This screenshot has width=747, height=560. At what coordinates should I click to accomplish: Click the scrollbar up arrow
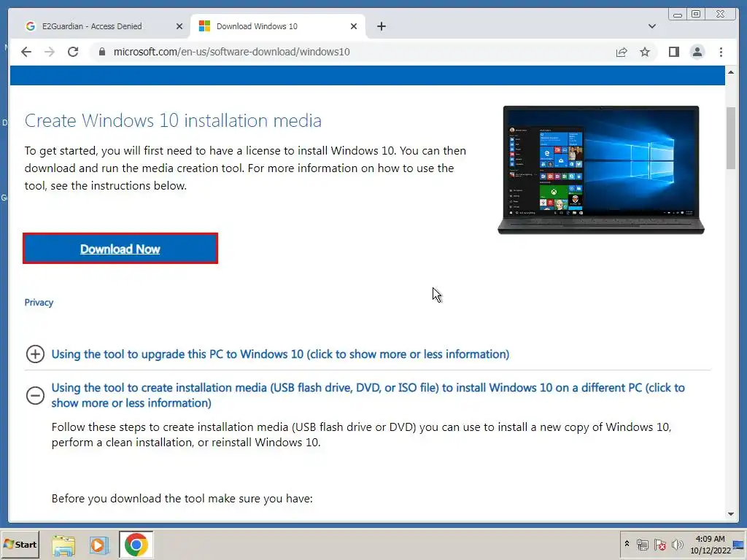tap(731, 72)
